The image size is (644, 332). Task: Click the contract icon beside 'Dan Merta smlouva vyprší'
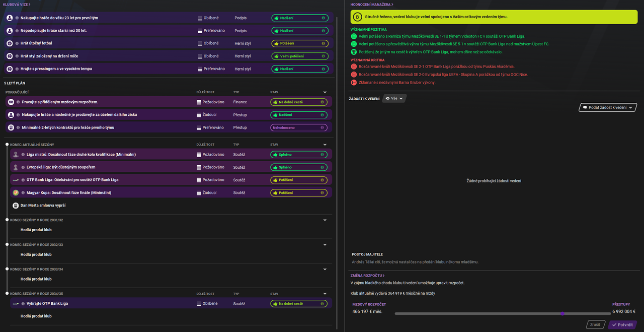[x=16, y=206]
